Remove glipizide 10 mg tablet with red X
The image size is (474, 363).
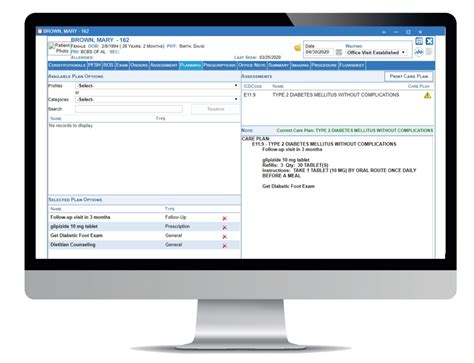coord(224,227)
